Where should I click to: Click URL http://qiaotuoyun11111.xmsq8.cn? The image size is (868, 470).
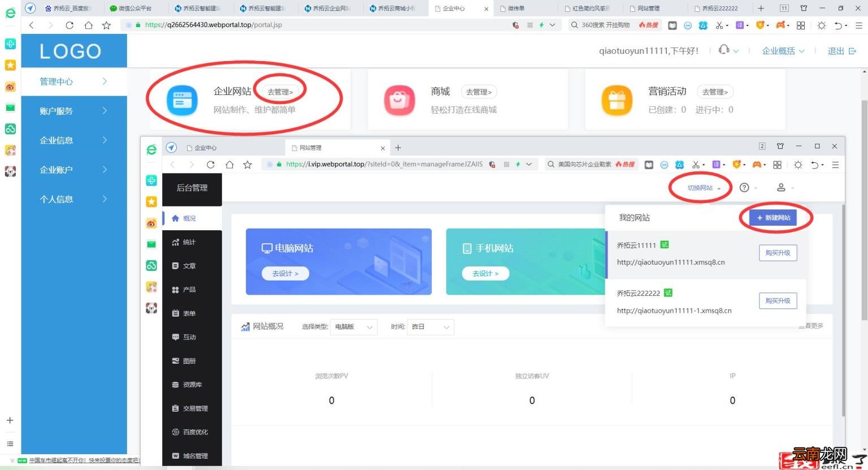[x=671, y=262]
